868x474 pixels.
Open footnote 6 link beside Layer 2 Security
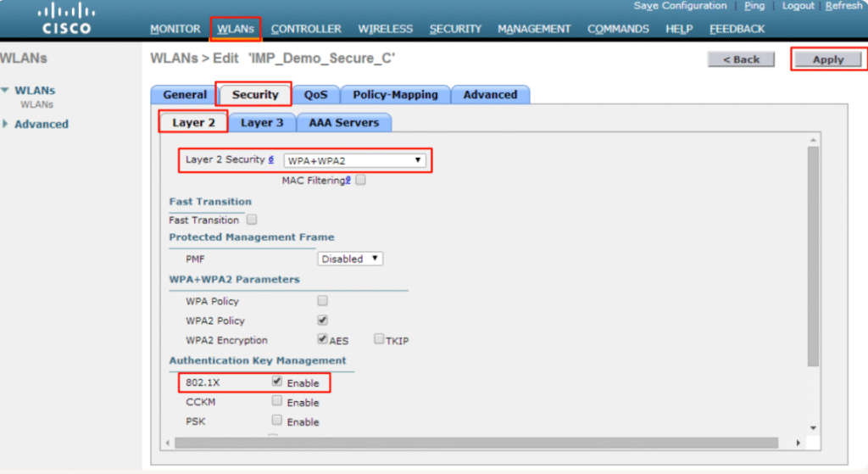tap(271, 159)
